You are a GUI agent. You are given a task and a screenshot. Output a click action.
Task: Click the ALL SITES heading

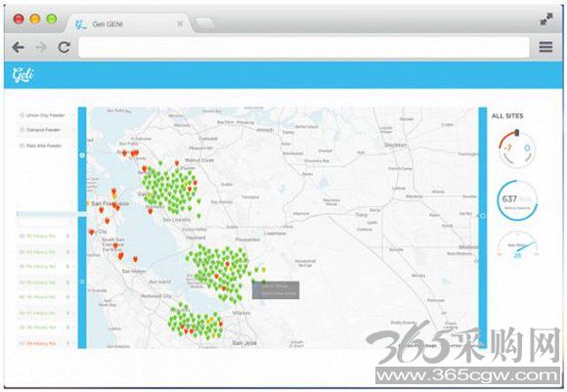pos(507,115)
